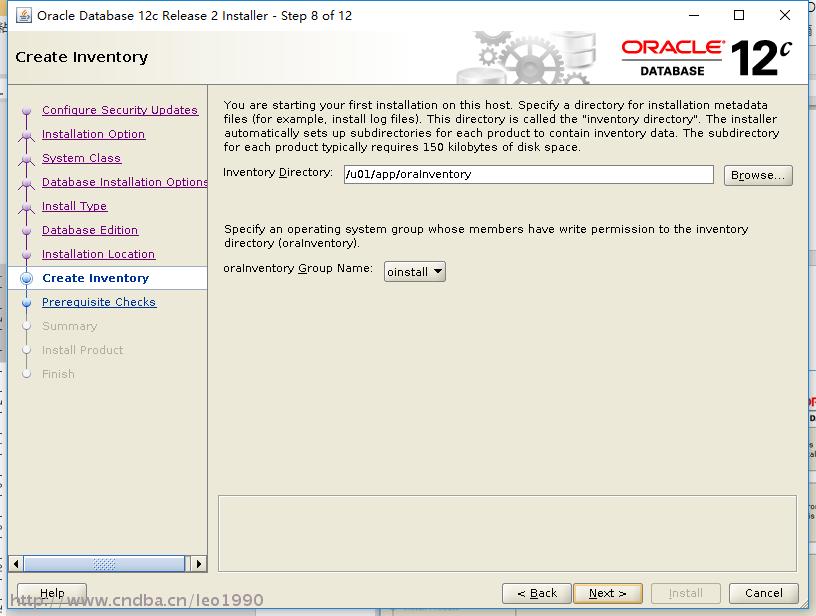The width and height of the screenshot is (816, 616).
Task: Open oraInventory Group Name dropdown
Action: click(x=415, y=272)
